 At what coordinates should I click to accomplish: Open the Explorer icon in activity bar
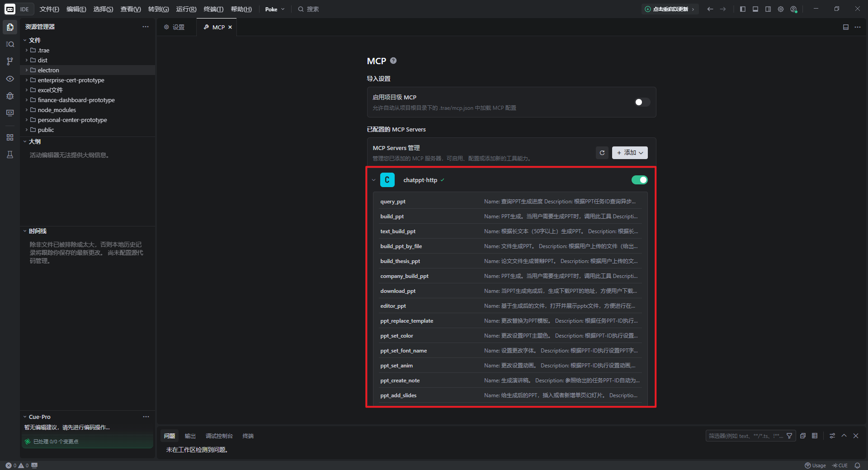[10, 27]
